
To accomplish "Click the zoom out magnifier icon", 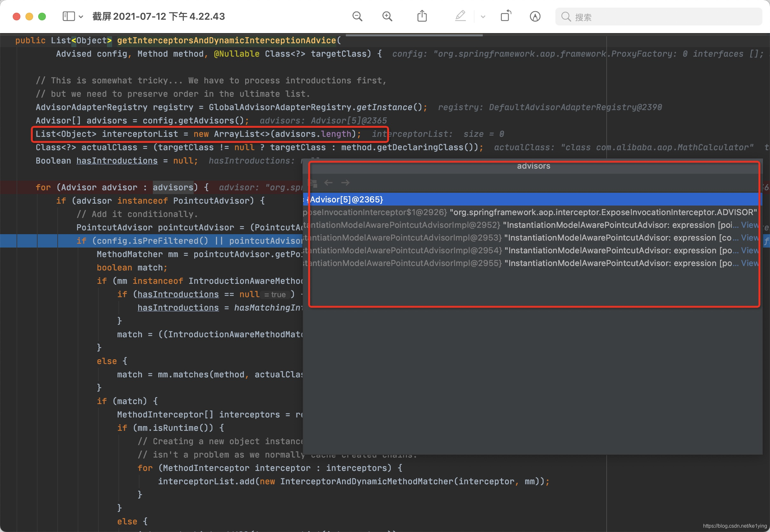I will pos(357,16).
